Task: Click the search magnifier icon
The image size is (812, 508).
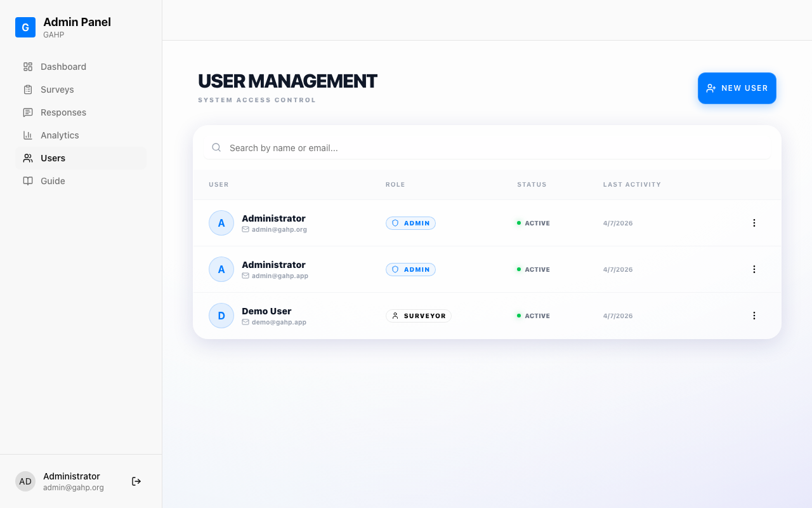Action: click(x=216, y=147)
